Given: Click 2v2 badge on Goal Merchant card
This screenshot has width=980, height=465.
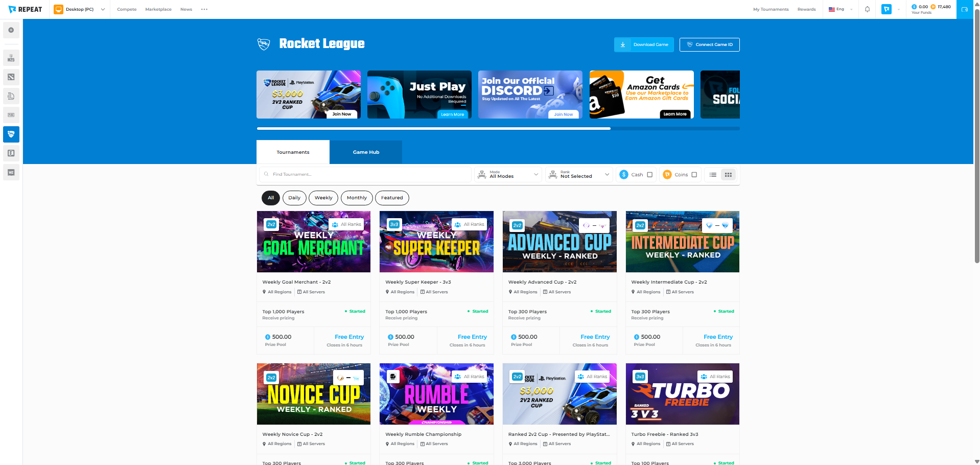Looking at the screenshot, I should 271,224.
